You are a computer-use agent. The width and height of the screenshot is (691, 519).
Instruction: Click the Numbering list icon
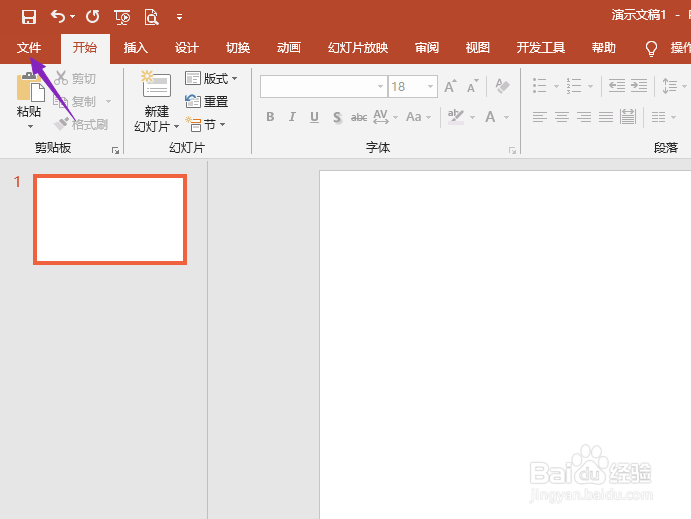point(573,86)
